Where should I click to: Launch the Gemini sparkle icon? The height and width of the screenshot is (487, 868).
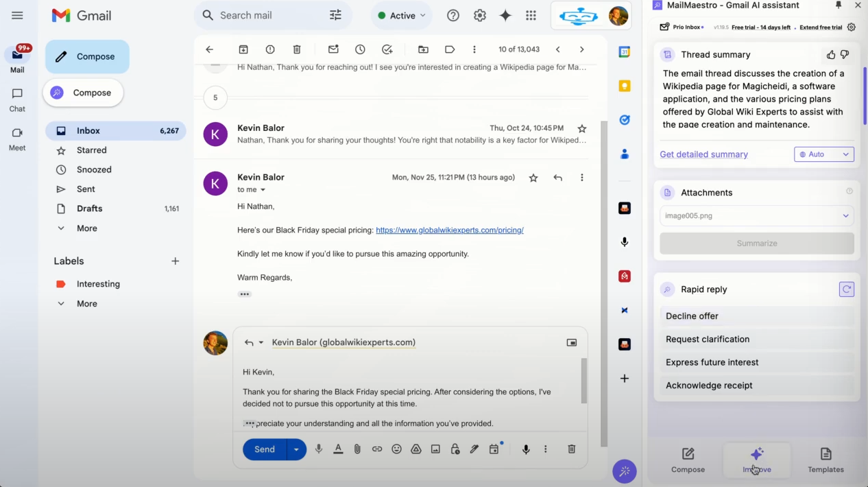pyautogui.click(x=505, y=15)
